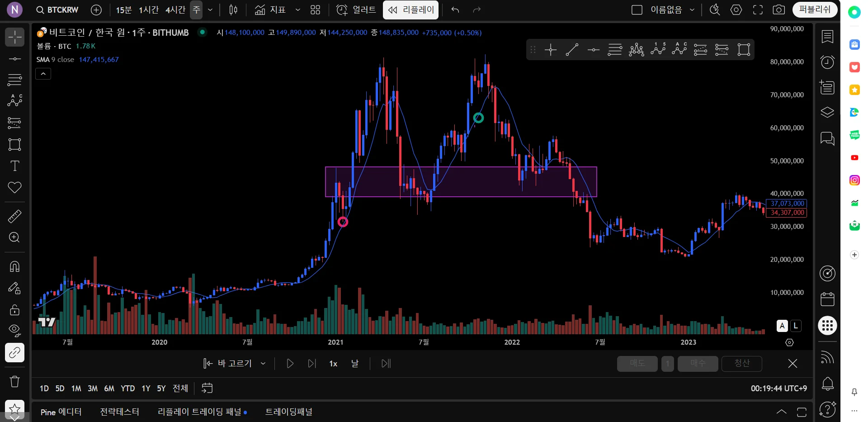868x422 pixels.
Task: Collapse the indicator legend chevron
Action: point(43,74)
